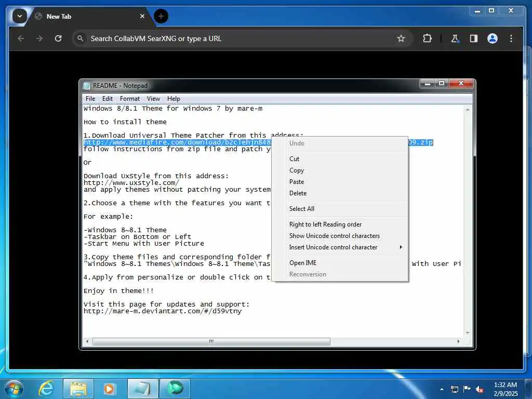Show hidden tray icons arrow
The image size is (532, 399).
442,389
